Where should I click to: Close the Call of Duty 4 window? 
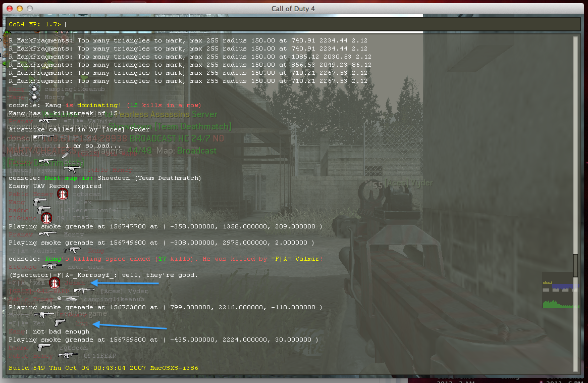[x=10, y=9]
